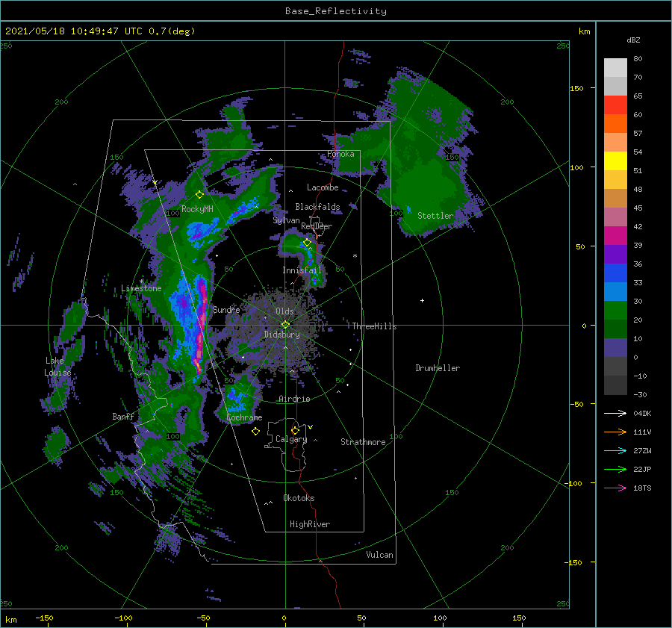Pick the magenta 39–42 dBZ legend swatch

(x=615, y=235)
